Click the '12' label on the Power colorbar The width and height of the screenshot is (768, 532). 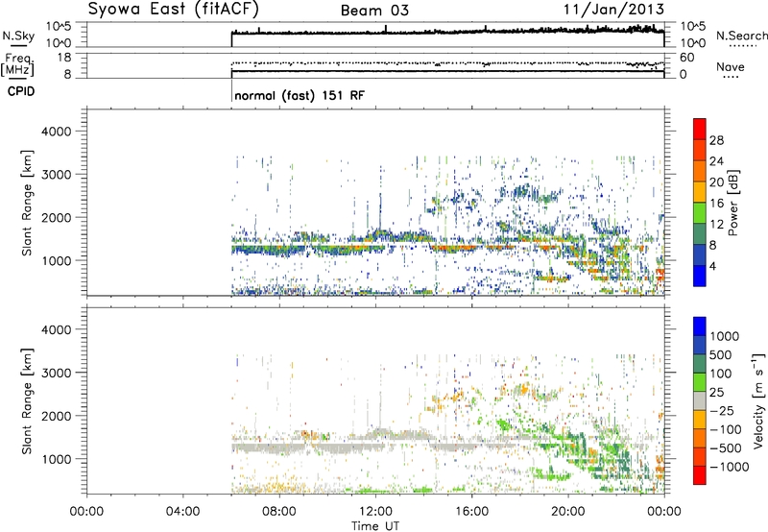pos(716,225)
